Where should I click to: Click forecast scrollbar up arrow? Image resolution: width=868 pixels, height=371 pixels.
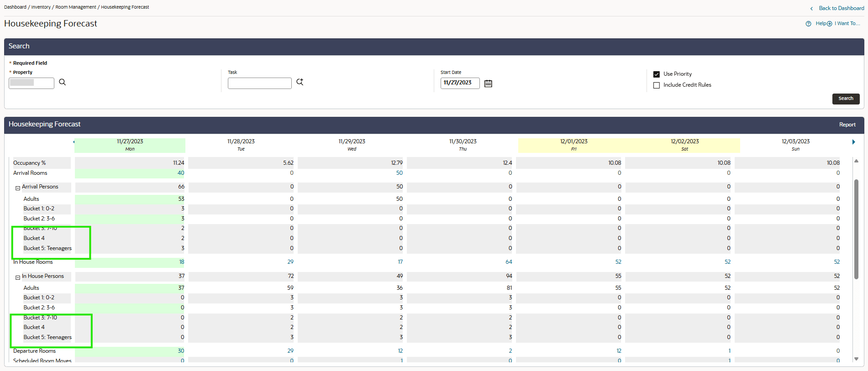coord(856,161)
